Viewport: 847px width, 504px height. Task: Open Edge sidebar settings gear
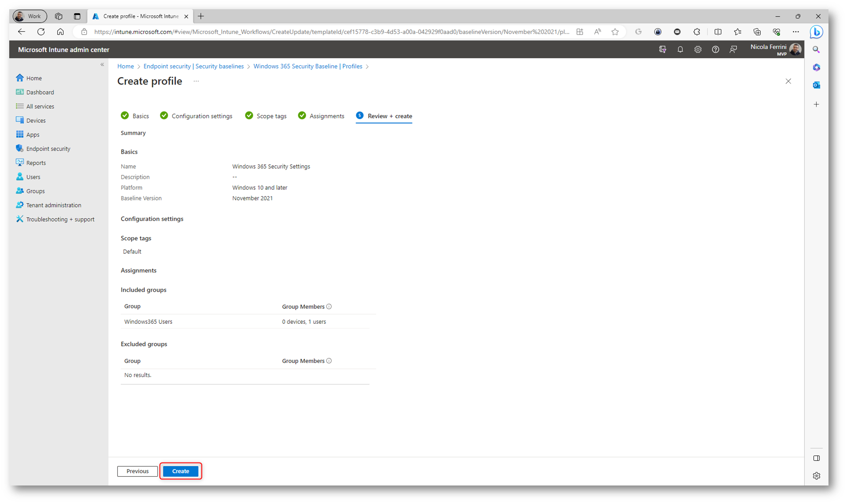click(x=816, y=476)
